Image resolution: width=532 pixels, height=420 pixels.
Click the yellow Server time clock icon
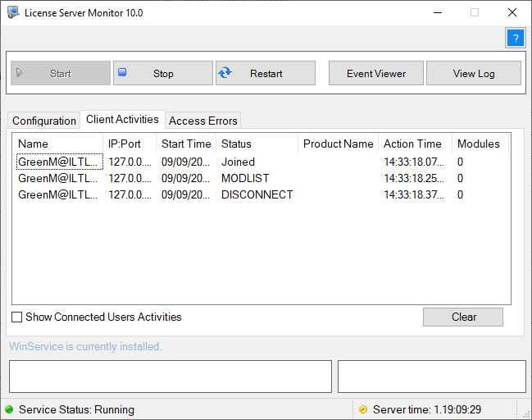point(363,409)
